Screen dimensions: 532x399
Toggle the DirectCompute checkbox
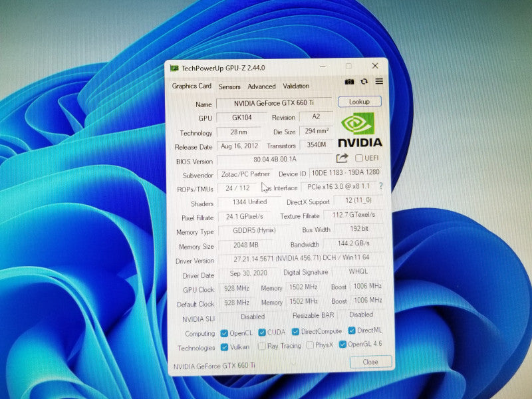(x=295, y=331)
